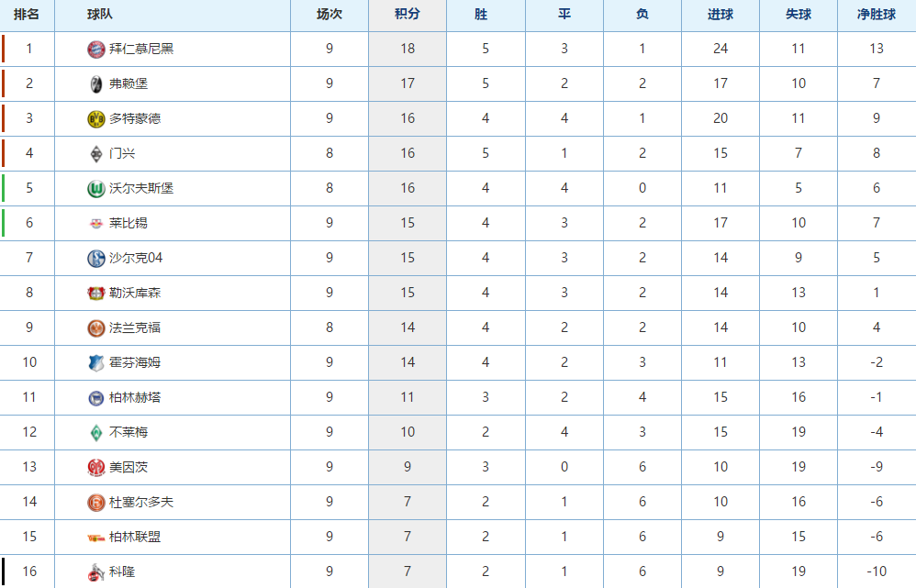Click the Freiburg club crest
This screenshot has height=588, width=916.
click(95, 84)
